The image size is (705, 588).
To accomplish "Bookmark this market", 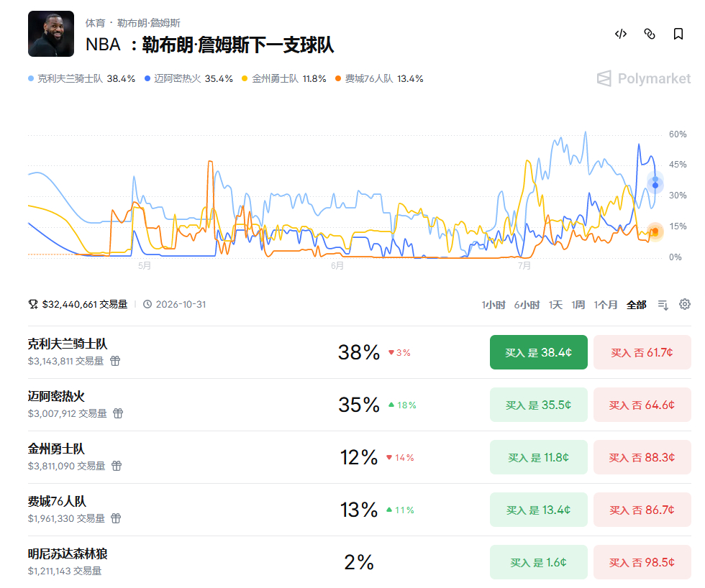I will tap(678, 34).
